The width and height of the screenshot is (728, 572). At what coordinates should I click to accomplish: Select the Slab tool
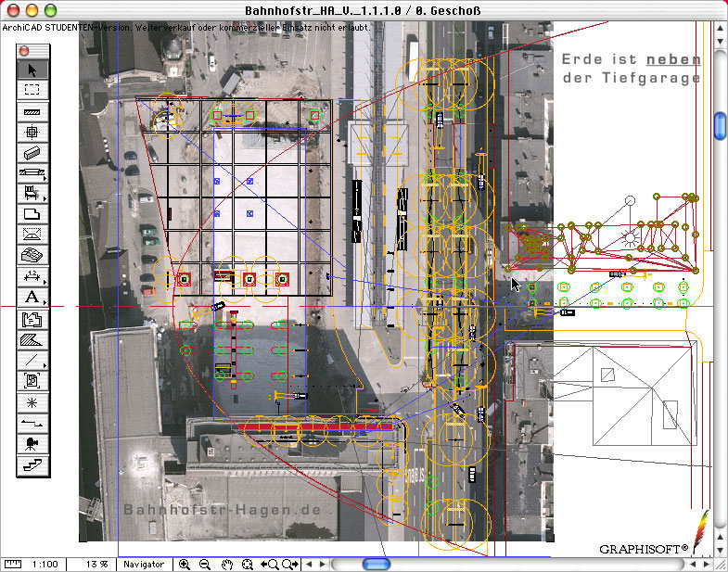[32, 215]
